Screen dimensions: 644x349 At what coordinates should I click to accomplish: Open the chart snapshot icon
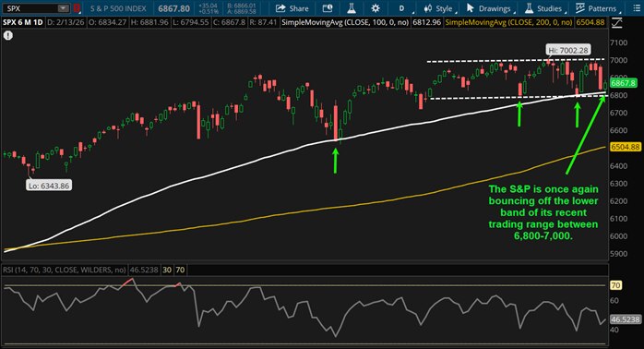point(328,8)
